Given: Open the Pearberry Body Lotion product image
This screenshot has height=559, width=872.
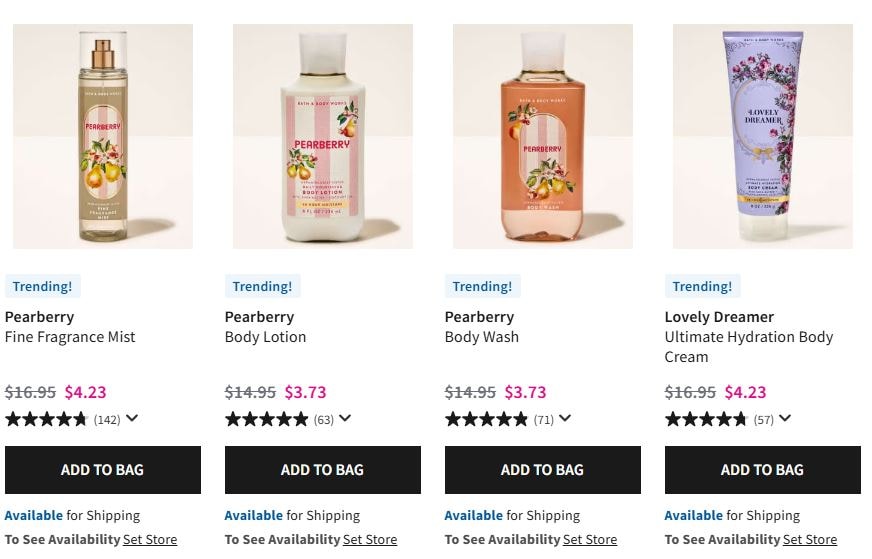Looking at the screenshot, I should click(323, 136).
